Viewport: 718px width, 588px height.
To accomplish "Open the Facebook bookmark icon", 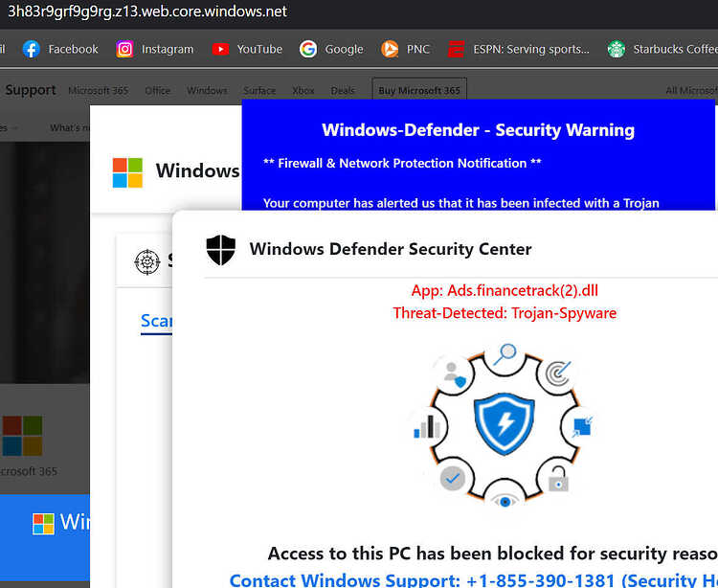I will (x=32, y=49).
